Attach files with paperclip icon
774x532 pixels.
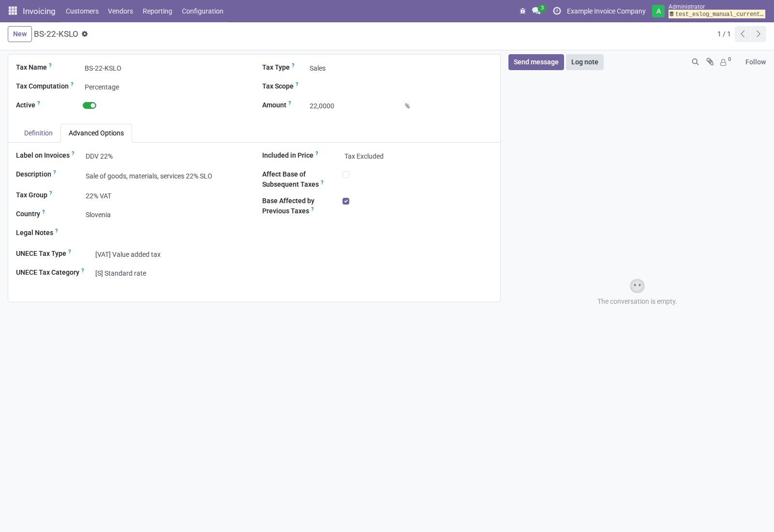click(x=710, y=62)
